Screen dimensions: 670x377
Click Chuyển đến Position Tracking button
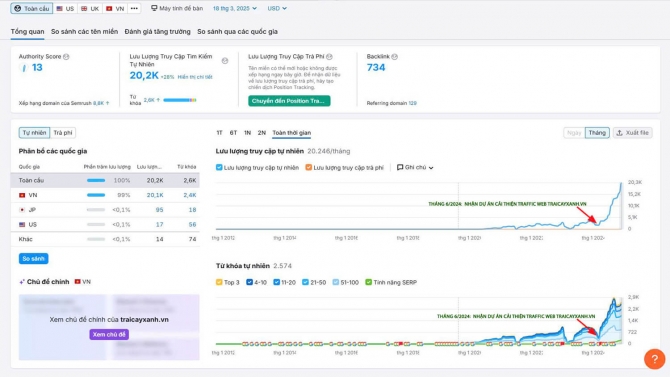289,101
